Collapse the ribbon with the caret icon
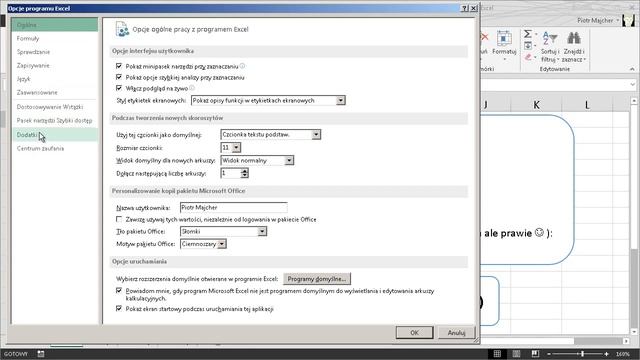This screenshot has height=360, width=640. (x=632, y=69)
